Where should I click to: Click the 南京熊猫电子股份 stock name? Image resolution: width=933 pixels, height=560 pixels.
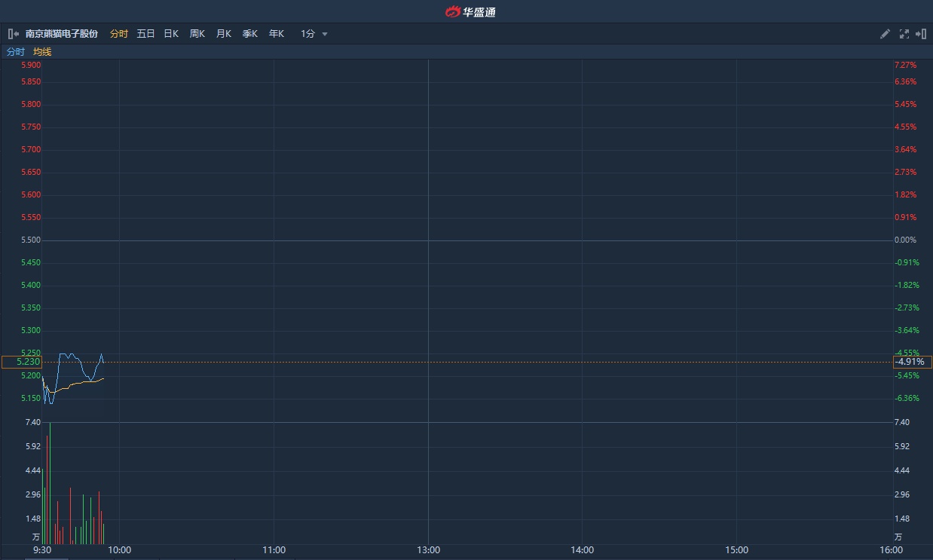pos(62,34)
